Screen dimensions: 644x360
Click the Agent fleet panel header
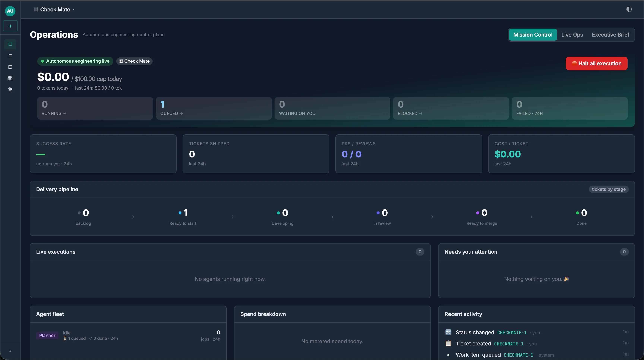tap(128, 314)
